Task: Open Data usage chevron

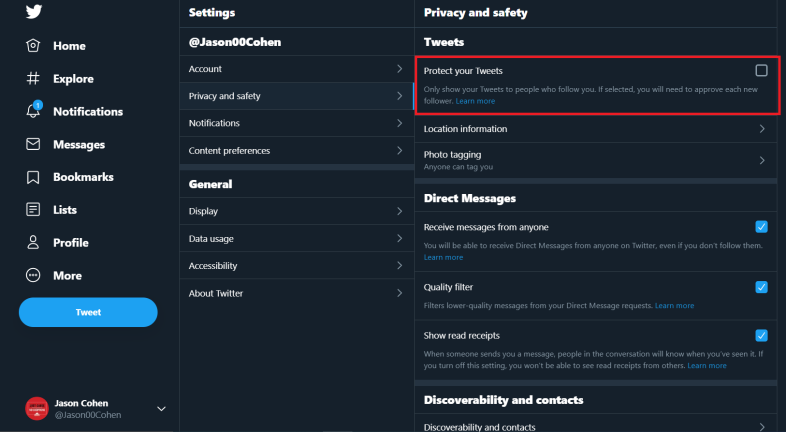Action: (400, 239)
